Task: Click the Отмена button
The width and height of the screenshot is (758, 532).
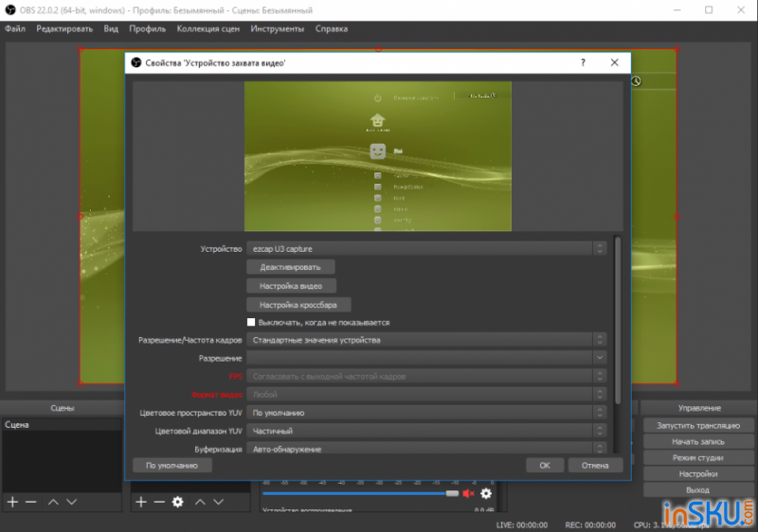Action: (595, 466)
